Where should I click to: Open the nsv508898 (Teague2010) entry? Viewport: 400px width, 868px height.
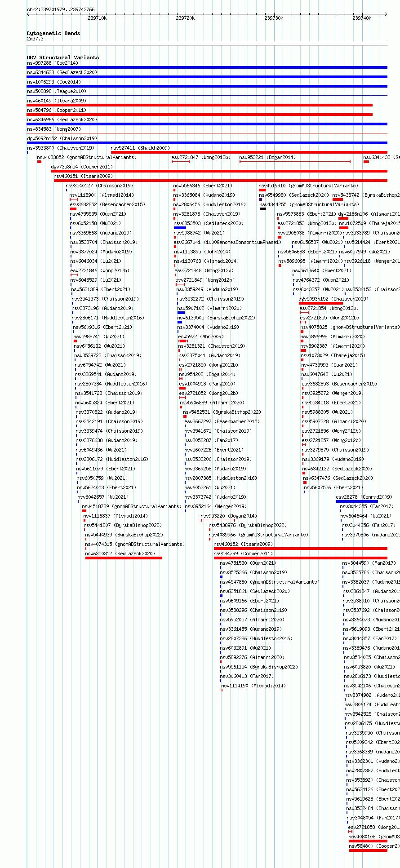pos(56,91)
